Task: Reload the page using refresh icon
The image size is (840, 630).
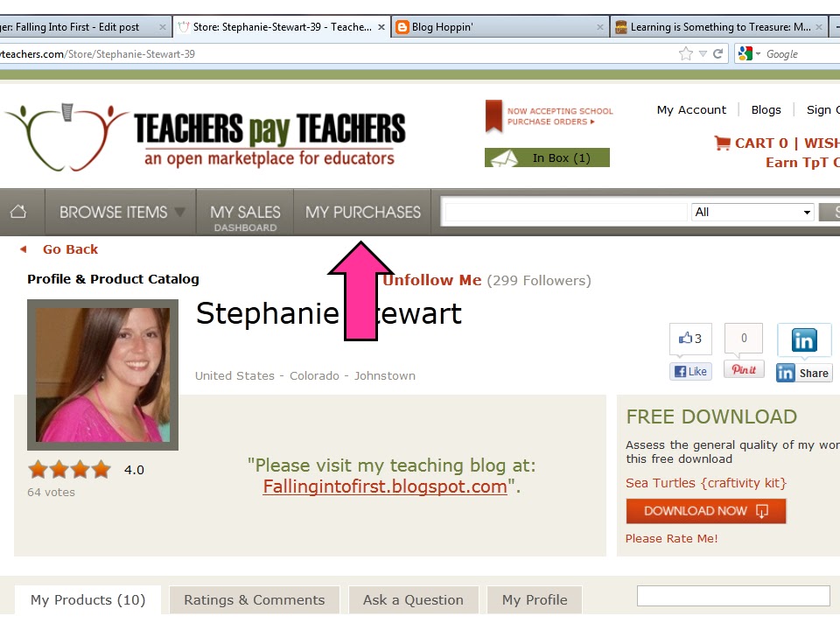Action: (718, 53)
